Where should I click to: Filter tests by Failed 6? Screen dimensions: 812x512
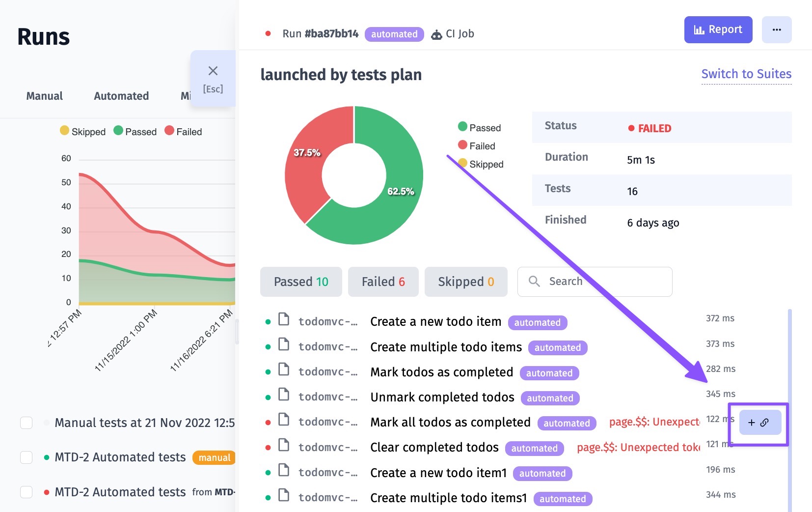[383, 282]
